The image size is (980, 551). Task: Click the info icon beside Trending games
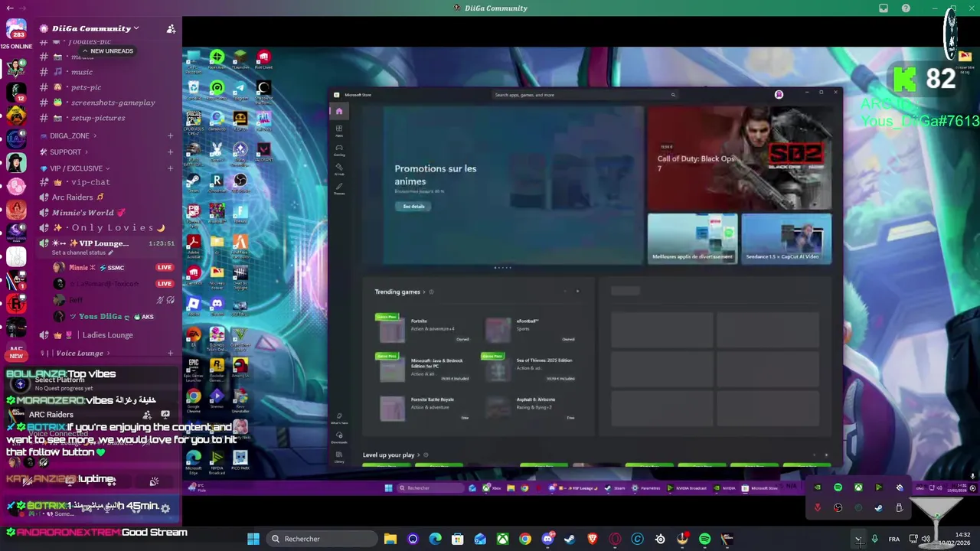tap(431, 292)
